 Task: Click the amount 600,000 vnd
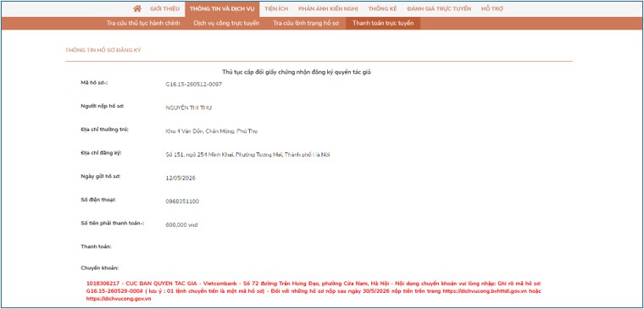point(181,225)
